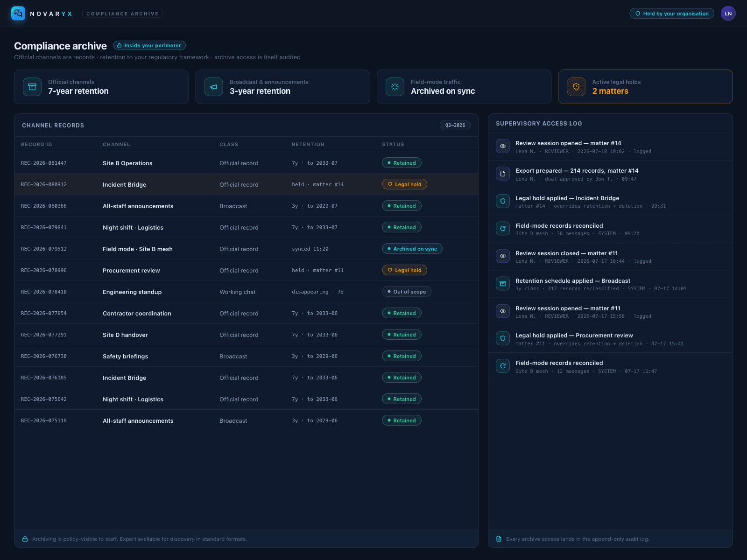Click Retained badge on Safety briefings row
747x560 pixels.
pyautogui.click(x=402, y=356)
